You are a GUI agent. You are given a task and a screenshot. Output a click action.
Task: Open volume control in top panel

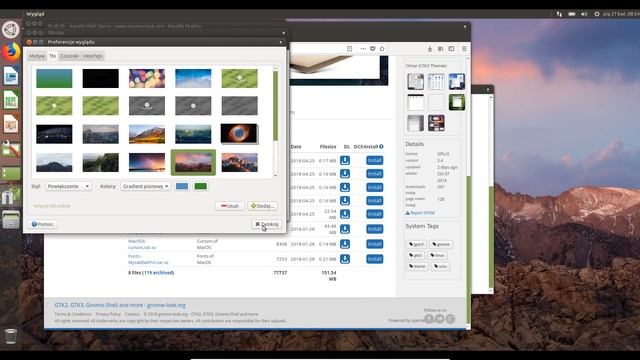click(x=584, y=14)
